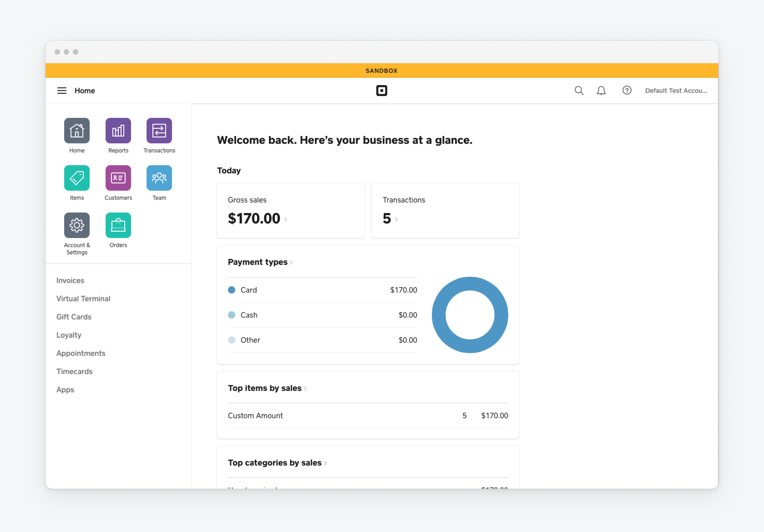Open the hamburger navigation menu
764x532 pixels.
pyautogui.click(x=62, y=91)
